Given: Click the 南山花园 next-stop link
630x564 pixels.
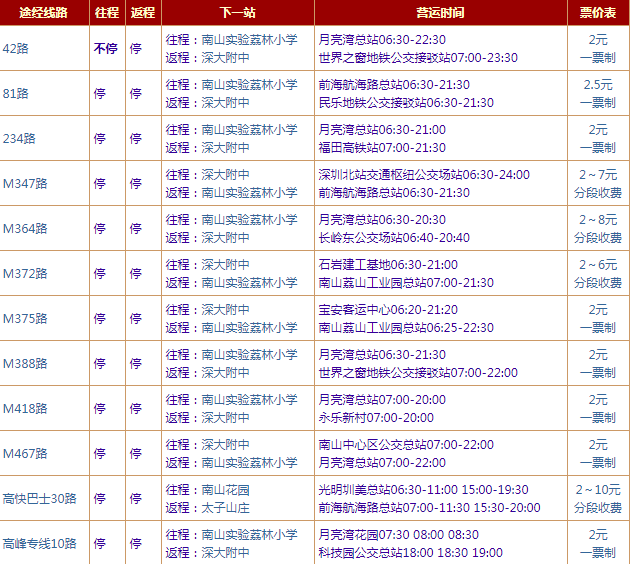Looking at the screenshot, I should [225, 490].
